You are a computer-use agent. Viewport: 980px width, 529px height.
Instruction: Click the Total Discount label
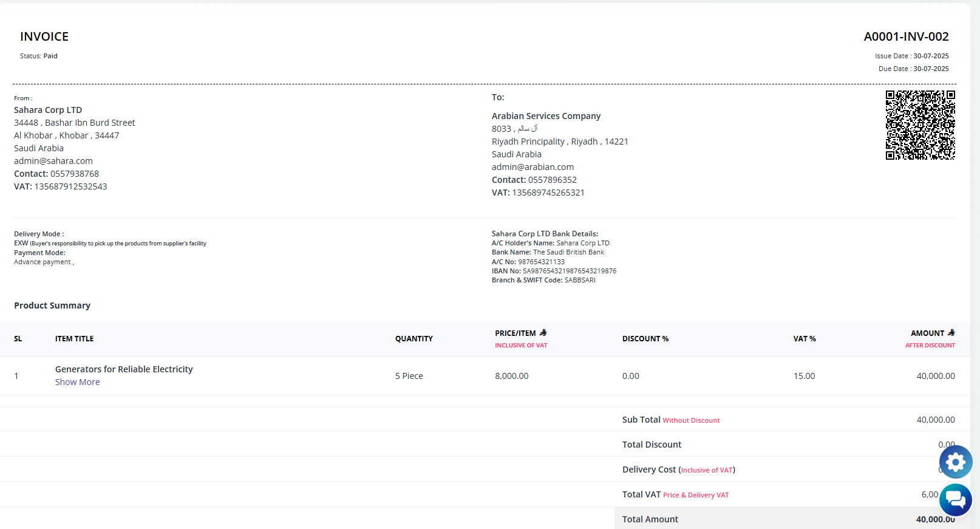pos(652,445)
